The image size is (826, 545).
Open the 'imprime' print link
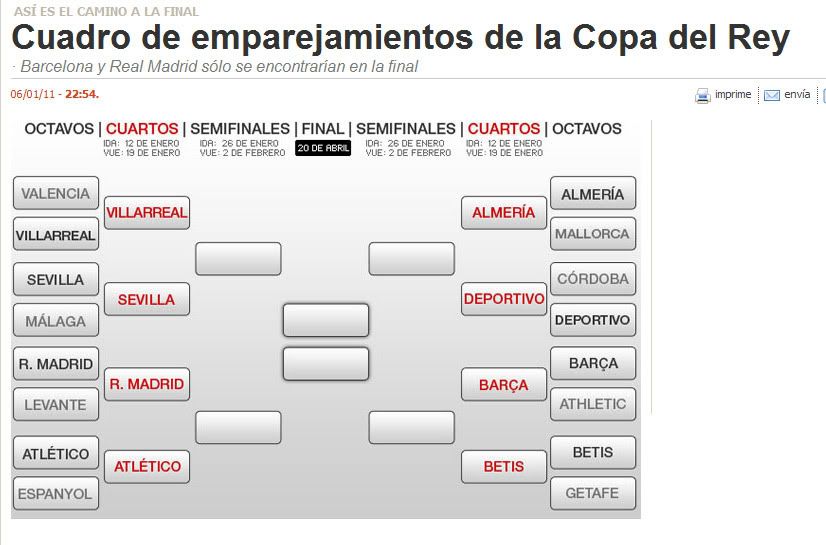tap(732, 95)
